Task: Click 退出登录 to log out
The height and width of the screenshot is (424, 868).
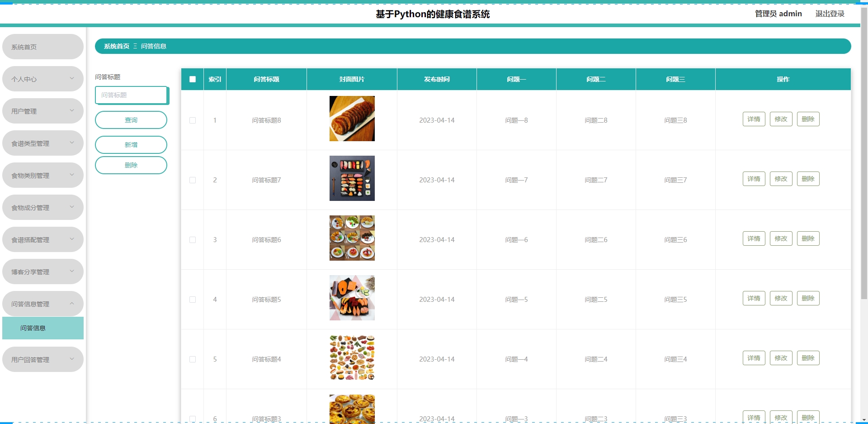Action: tap(830, 14)
